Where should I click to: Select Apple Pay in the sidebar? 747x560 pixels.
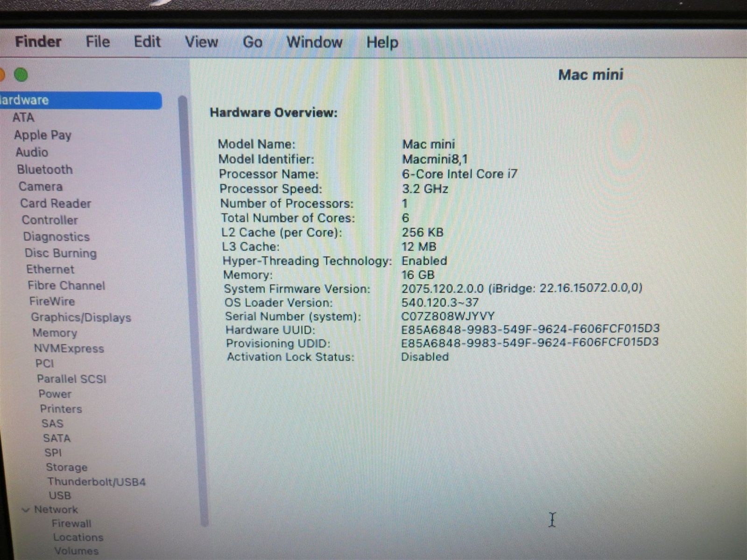tap(42, 135)
